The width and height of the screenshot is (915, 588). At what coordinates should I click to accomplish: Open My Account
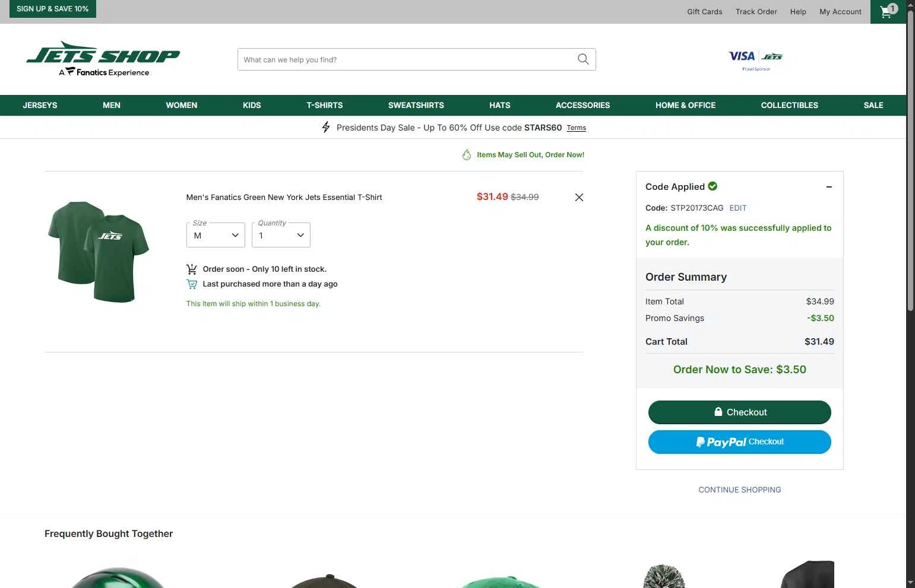click(x=840, y=11)
